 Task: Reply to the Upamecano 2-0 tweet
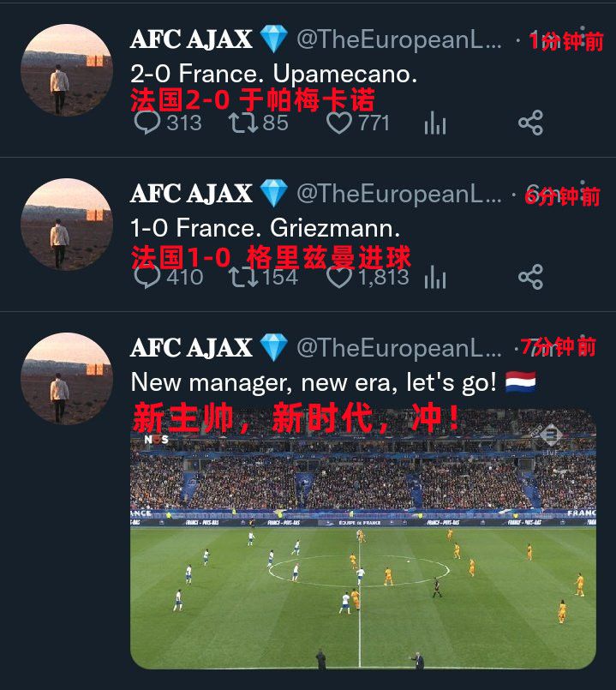pyautogui.click(x=147, y=123)
